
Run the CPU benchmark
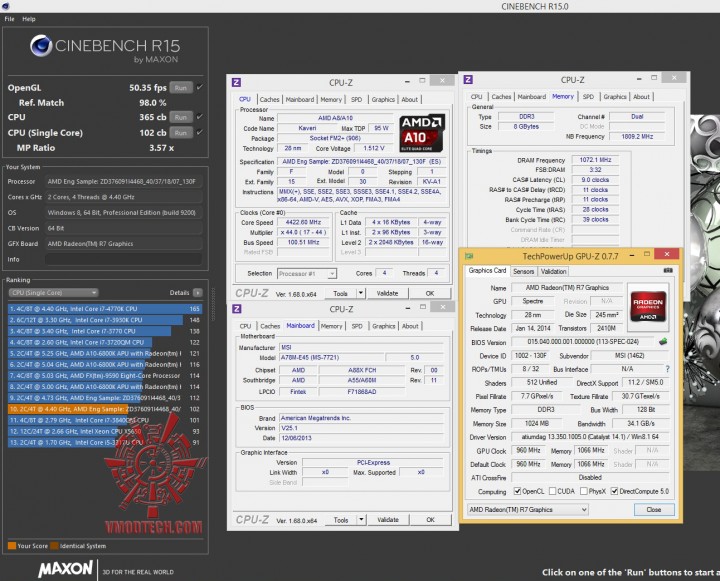click(x=181, y=117)
